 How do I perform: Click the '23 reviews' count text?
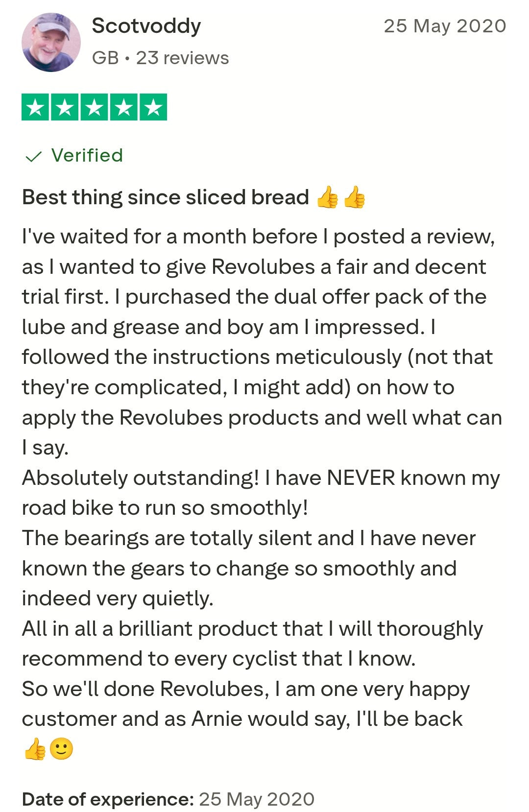[x=182, y=58]
